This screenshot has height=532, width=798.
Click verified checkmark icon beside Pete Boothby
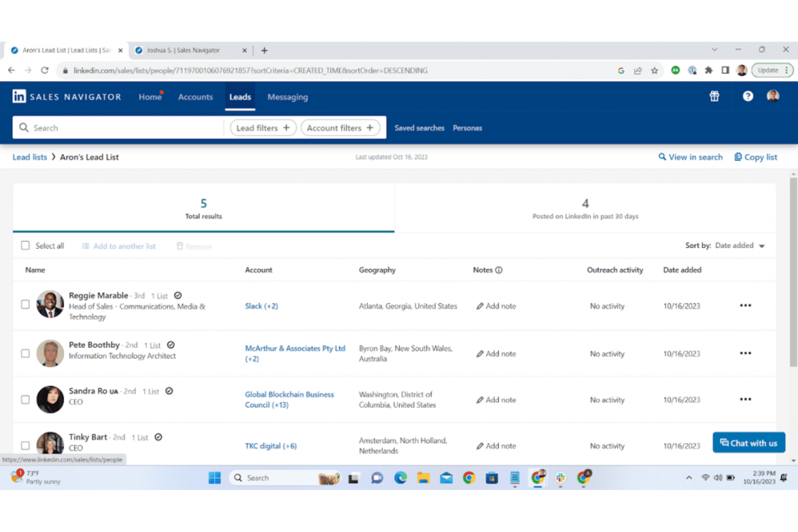(171, 345)
